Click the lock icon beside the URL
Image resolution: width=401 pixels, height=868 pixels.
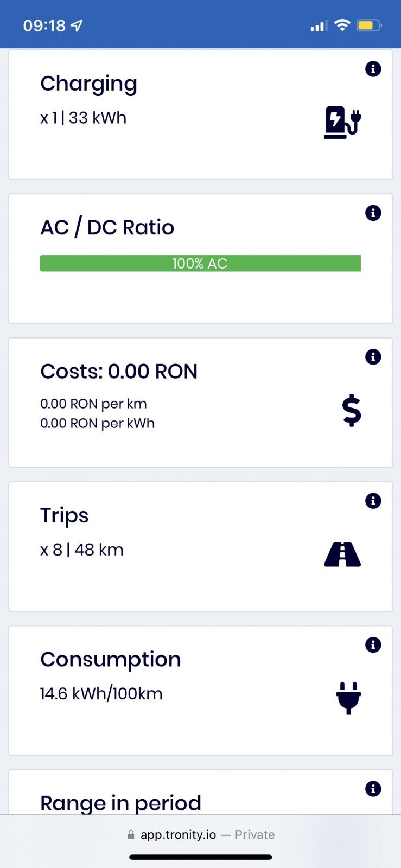[x=131, y=835]
